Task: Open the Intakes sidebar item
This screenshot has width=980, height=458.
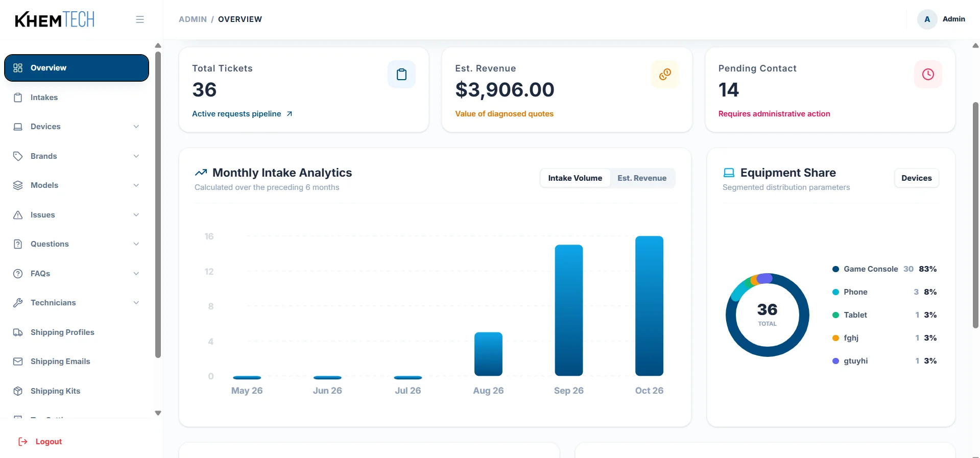Action: 77,98
